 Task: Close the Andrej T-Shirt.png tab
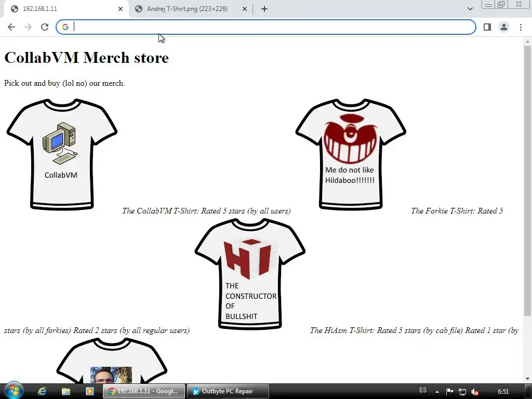[245, 9]
